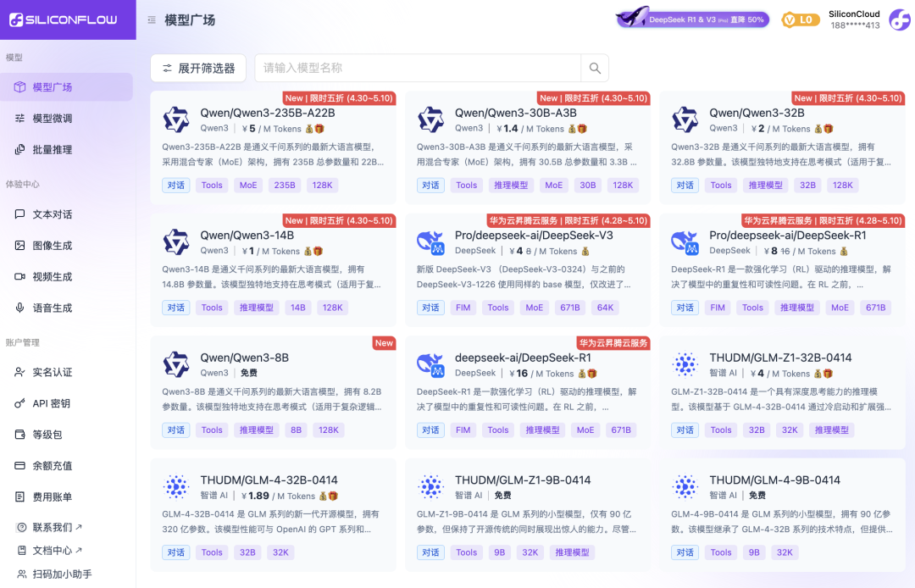Open THUDM/GLM-4-32B-0414 model title
The width and height of the screenshot is (915, 588).
pos(269,480)
